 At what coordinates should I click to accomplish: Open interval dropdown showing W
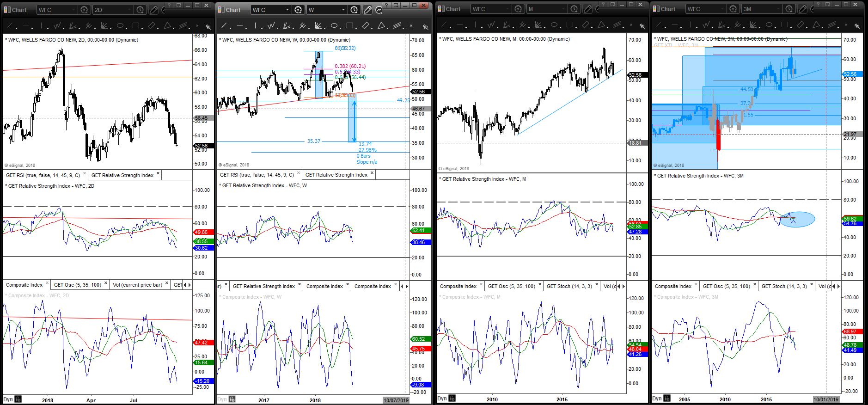point(343,10)
